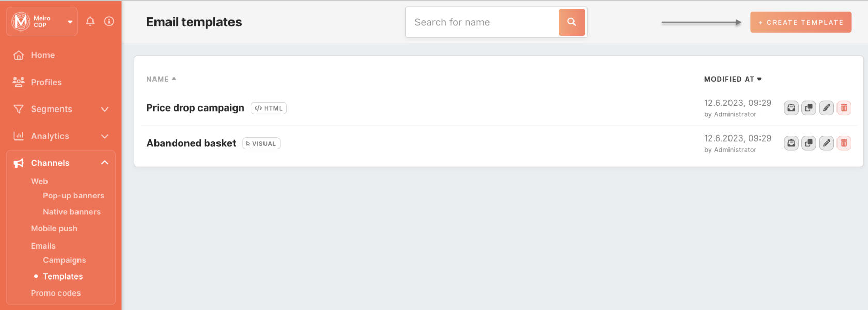
Task: Duplicate the Price drop campaign template
Action: pos(809,108)
